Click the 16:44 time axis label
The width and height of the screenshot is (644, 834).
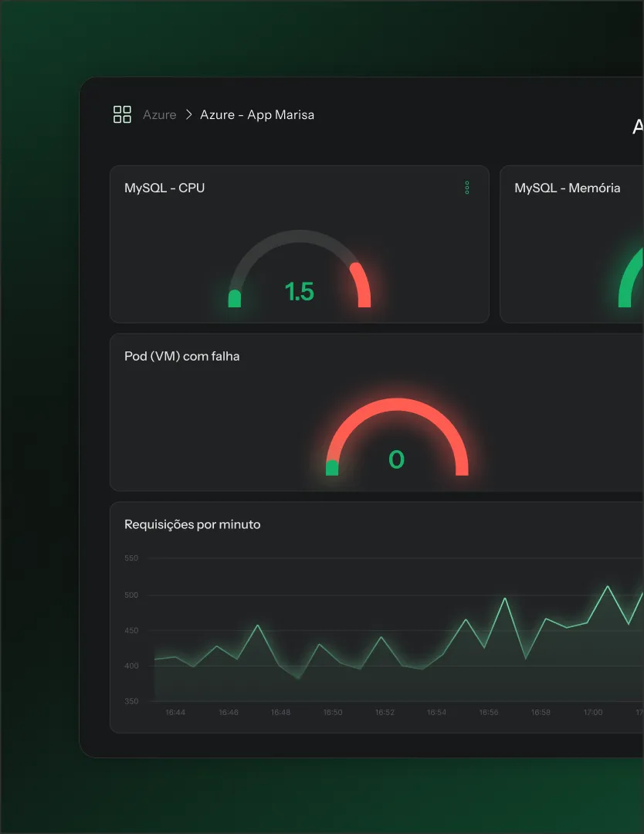point(175,712)
